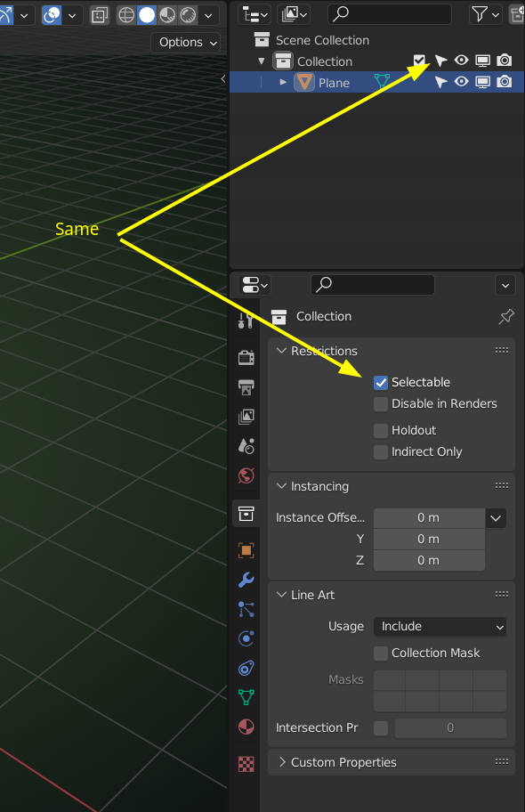Enable the Holdout checkbox
This screenshot has width=525, height=812.
pos(381,430)
